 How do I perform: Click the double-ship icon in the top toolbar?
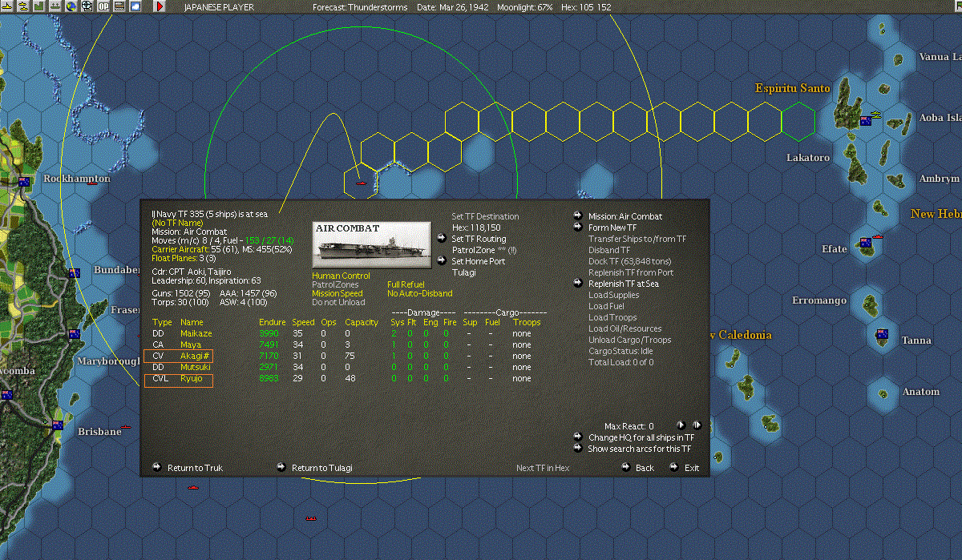(x=23, y=6)
